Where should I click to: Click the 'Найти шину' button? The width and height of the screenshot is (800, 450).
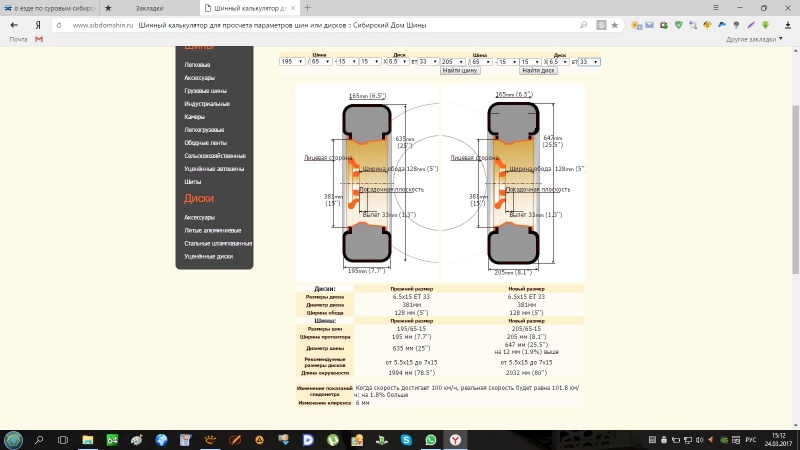(460, 71)
